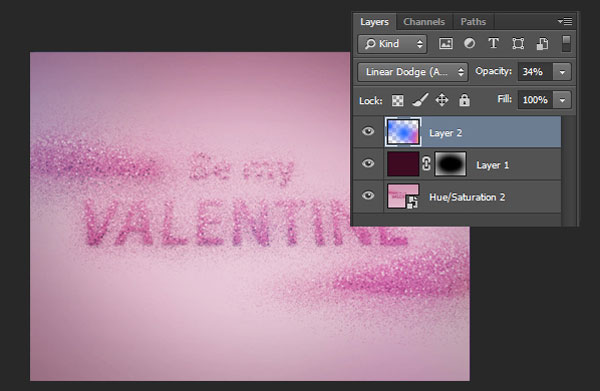Click Layers panel vertical scrollbar

(x=569, y=170)
